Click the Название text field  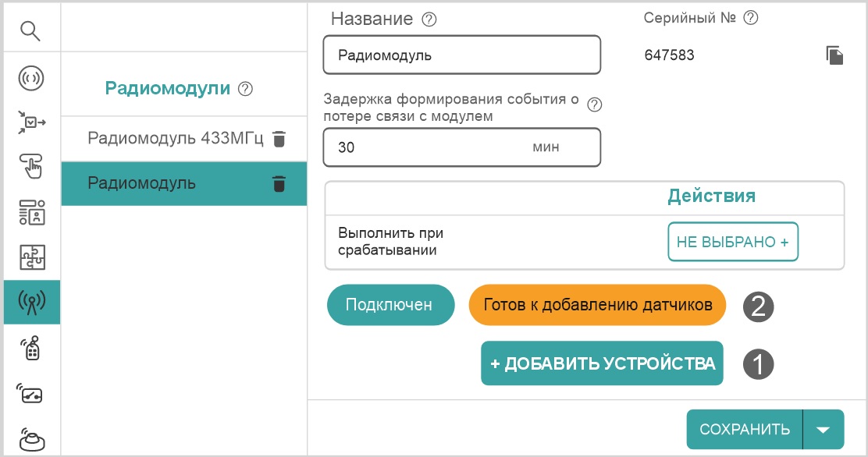pyautogui.click(x=461, y=55)
